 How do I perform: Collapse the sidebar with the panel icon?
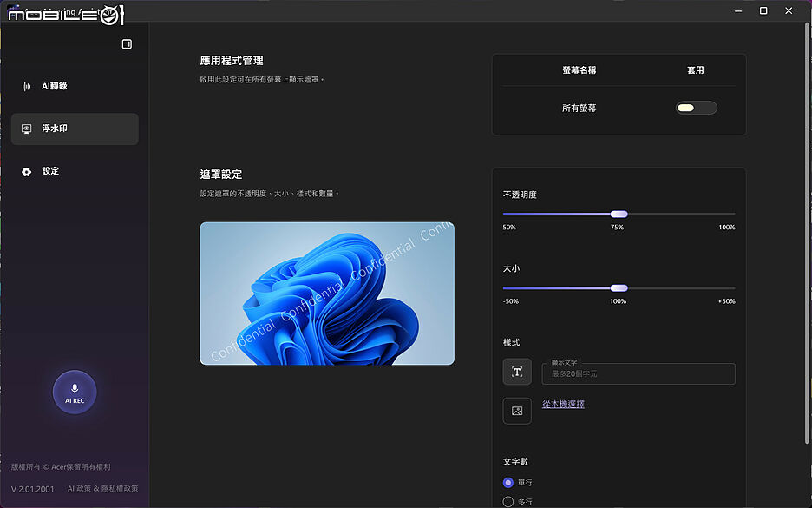coord(127,44)
